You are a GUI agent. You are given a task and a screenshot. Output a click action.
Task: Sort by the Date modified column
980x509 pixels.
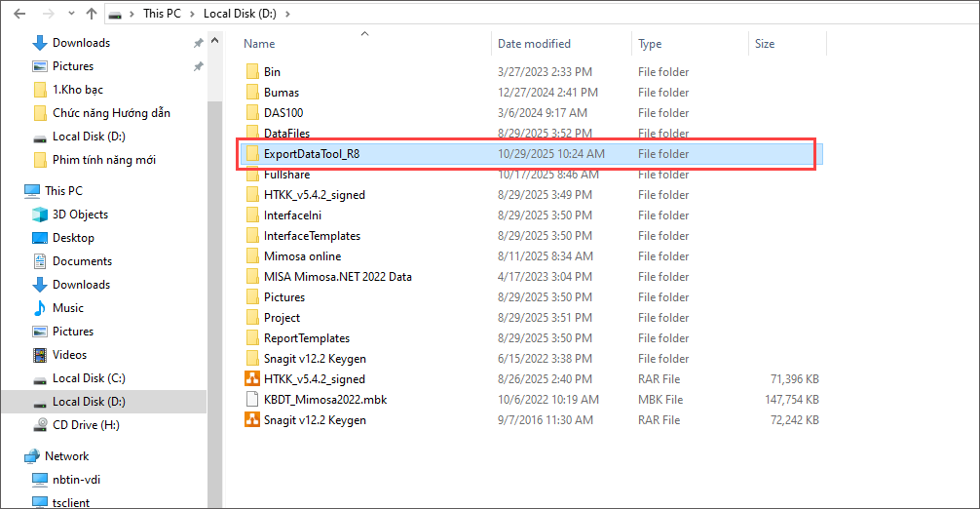pos(534,44)
